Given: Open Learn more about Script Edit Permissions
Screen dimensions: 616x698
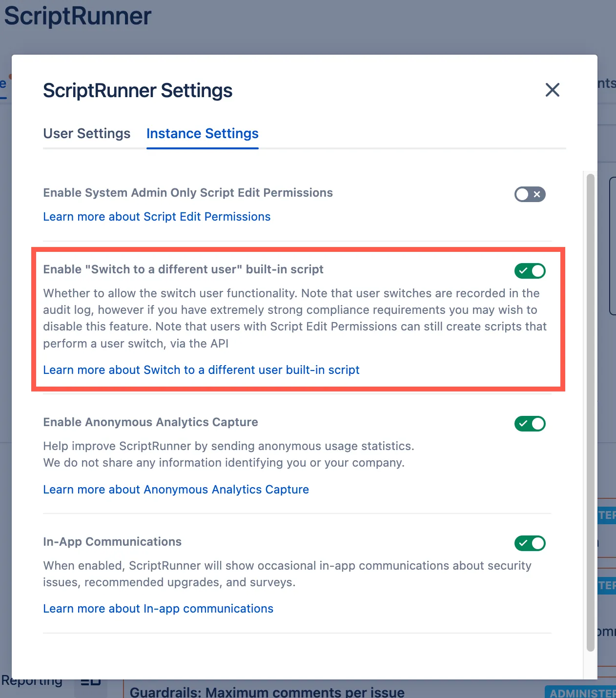Looking at the screenshot, I should click(x=157, y=217).
